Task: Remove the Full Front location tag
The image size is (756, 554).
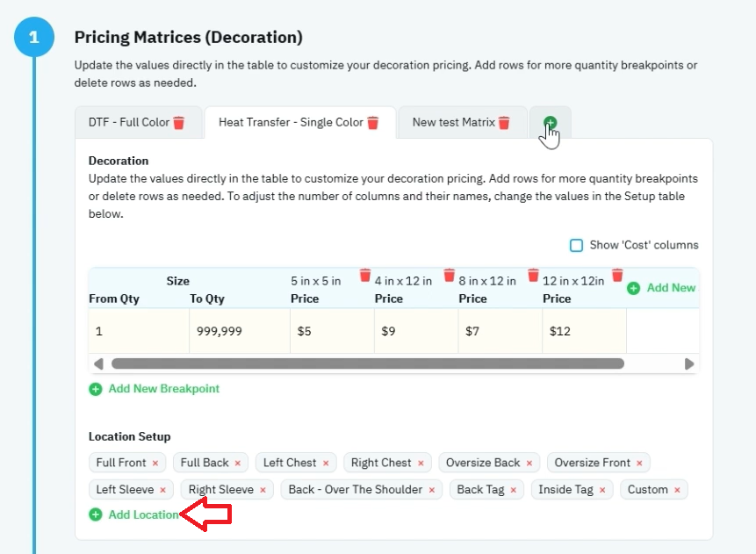Action: point(155,463)
